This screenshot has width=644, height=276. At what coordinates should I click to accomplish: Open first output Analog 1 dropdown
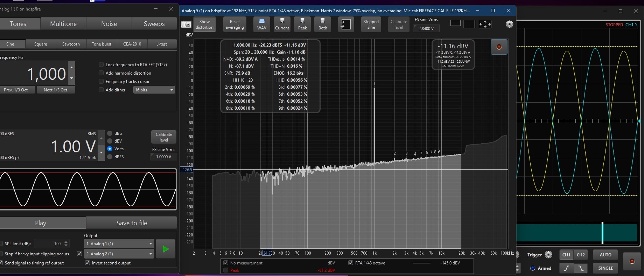(119, 243)
